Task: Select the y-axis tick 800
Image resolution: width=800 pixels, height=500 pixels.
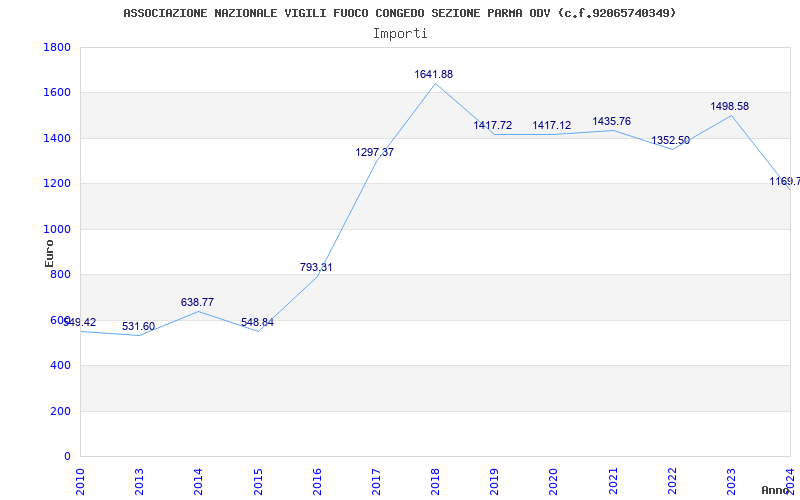Action: click(x=60, y=275)
